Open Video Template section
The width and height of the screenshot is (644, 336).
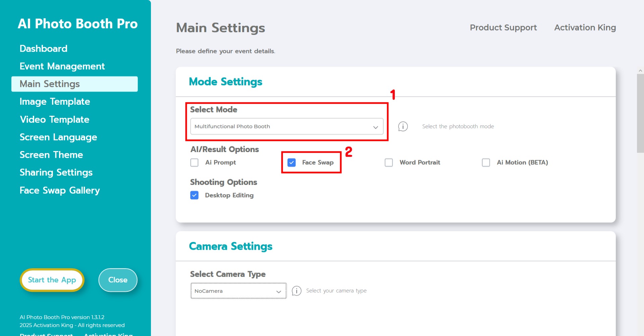coord(54,119)
